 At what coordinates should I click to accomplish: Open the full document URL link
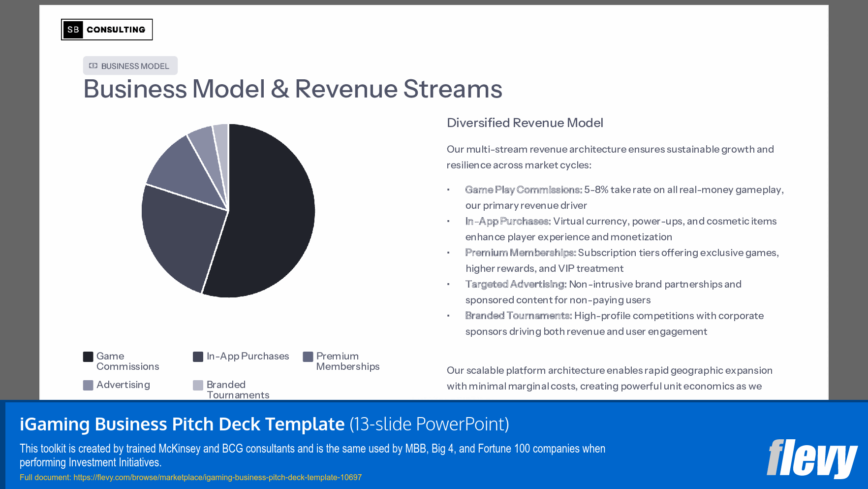click(x=217, y=477)
